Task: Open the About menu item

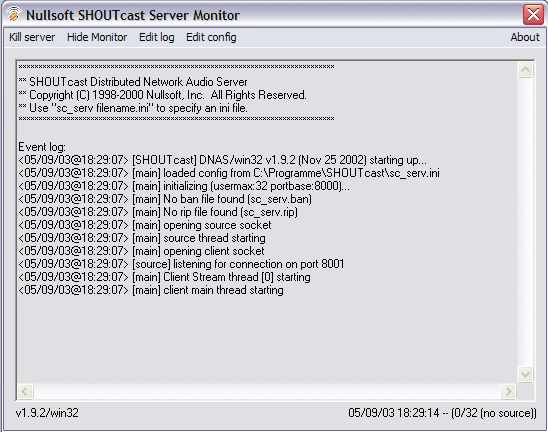Action: (x=525, y=37)
